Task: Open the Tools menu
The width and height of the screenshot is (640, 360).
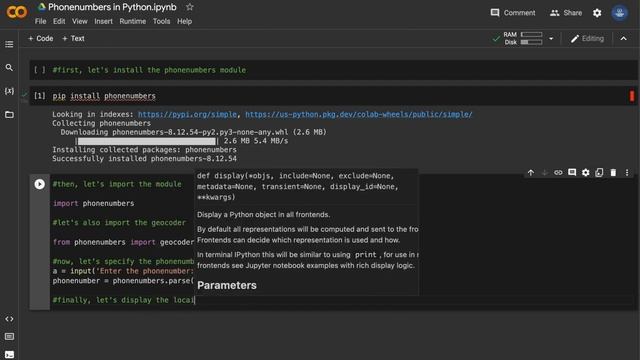Action: pos(162,21)
